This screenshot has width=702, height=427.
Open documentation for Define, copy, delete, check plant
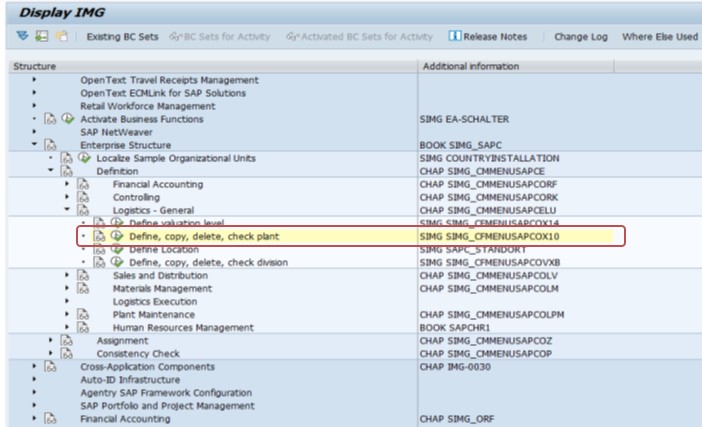(x=99, y=236)
